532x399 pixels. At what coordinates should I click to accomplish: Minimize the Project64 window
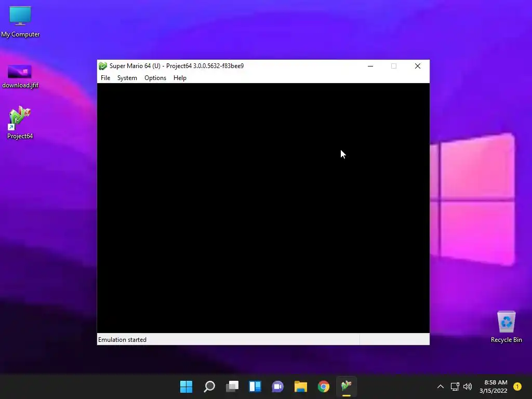(x=370, y=66)
